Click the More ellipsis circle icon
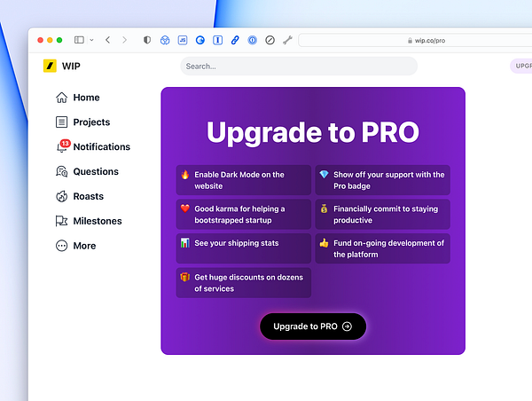This screenshot has height=401, width=532. (61, 246)
